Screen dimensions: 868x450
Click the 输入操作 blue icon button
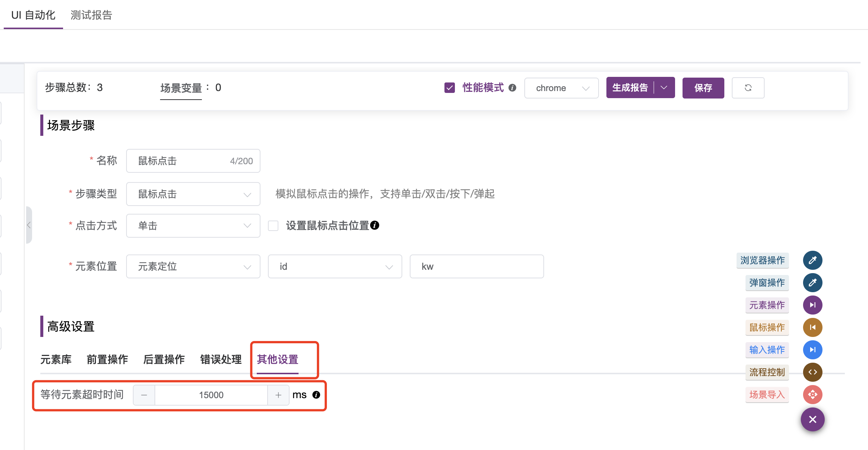(x=812, y=350)
